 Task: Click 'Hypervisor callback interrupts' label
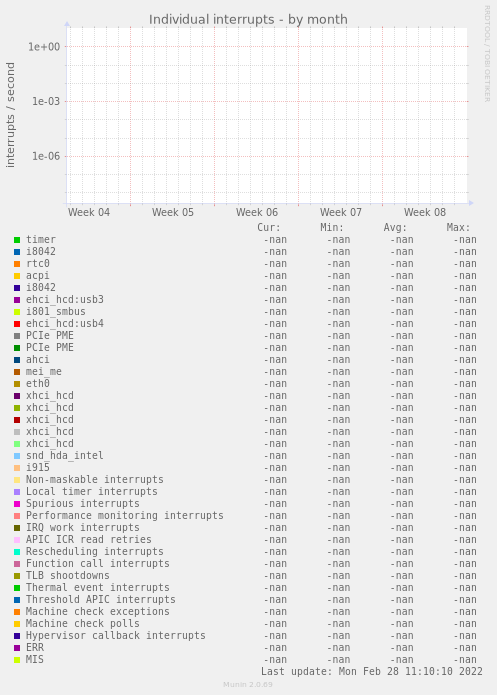click(116, 635)
